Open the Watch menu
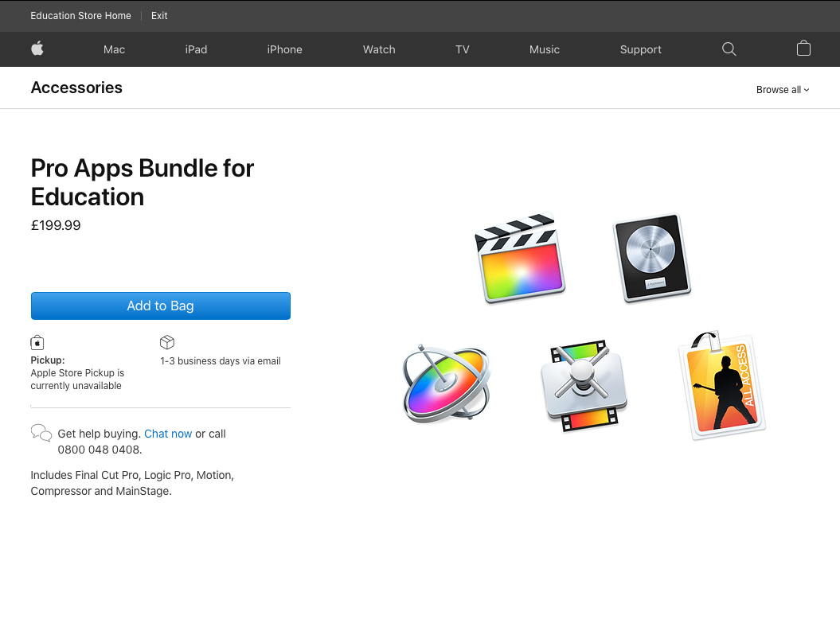This screenshot has width=840, height=623. (x=379, y=49)
